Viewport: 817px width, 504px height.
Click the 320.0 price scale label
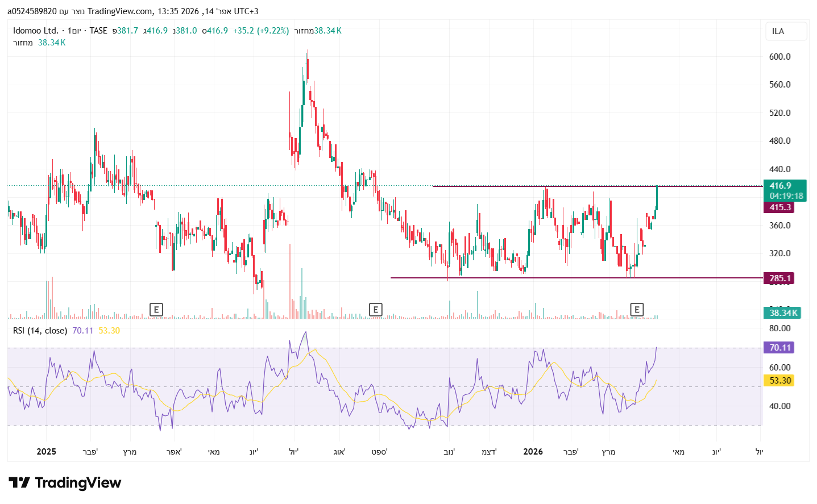(x=779, y=253)
